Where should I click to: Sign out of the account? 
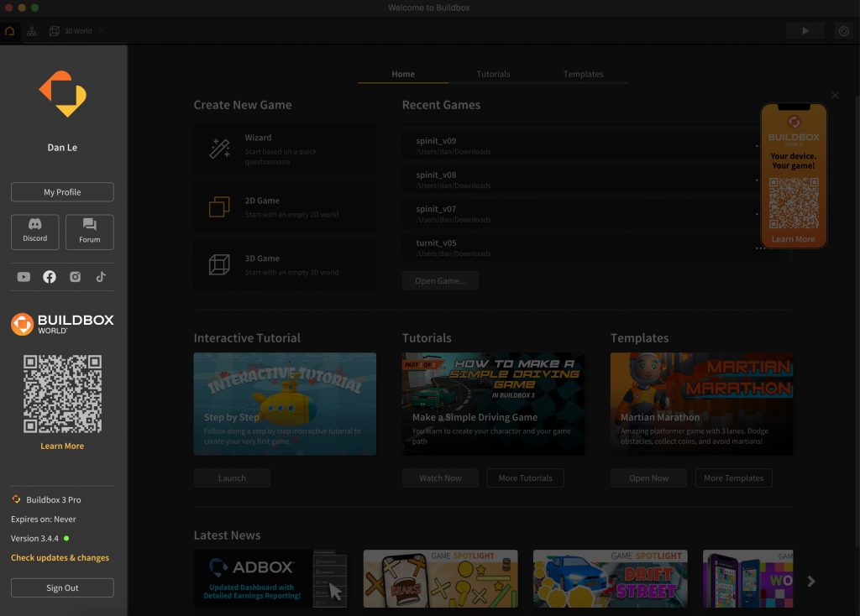62,588
